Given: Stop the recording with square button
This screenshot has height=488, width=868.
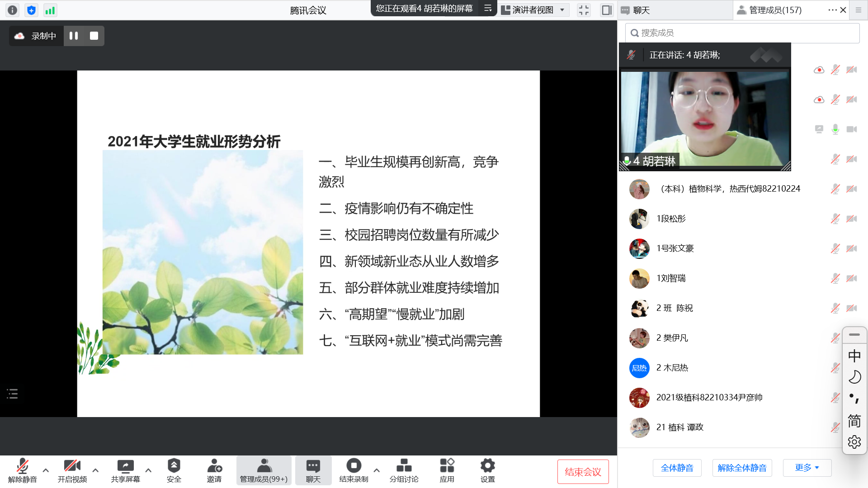Looking at the screenshot, I should coord(94,36).
